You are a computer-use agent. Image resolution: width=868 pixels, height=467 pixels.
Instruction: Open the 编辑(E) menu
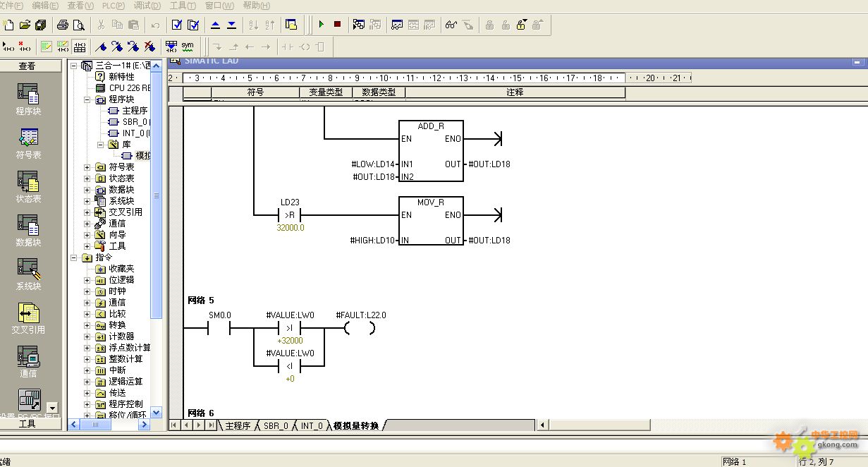coord(45,6)
